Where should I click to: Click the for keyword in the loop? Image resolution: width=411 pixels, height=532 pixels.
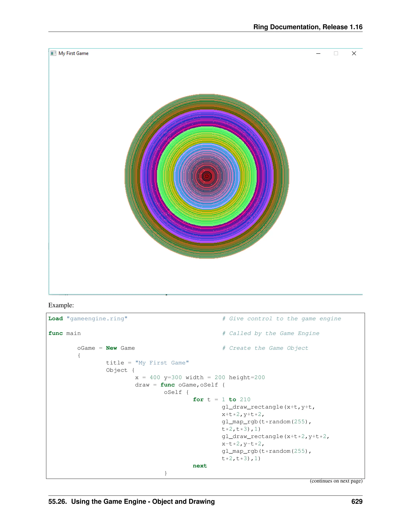click(x=198, y=400)
